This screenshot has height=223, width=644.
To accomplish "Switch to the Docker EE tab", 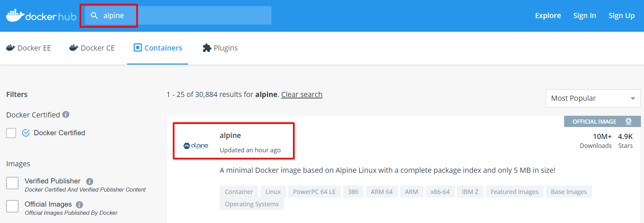I will click(29, 48).
